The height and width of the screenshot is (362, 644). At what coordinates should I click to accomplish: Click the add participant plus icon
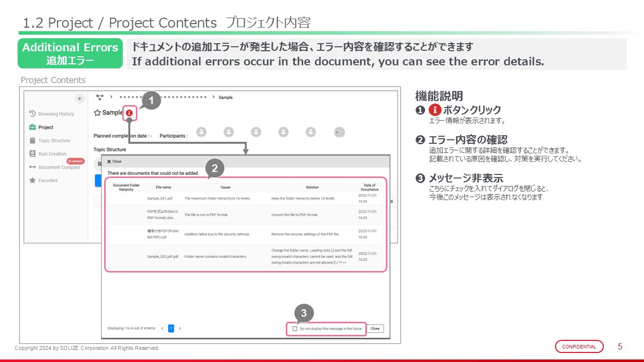(339, 132)
